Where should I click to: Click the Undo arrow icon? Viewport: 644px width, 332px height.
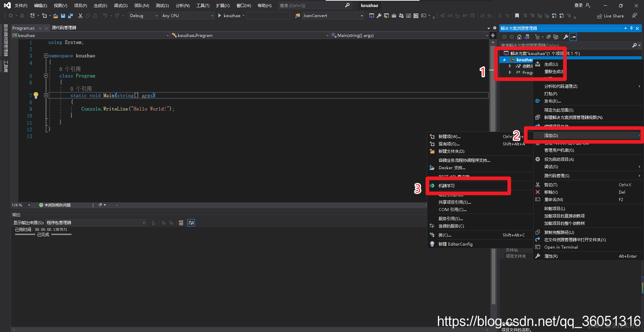click(x=105, y=16)
